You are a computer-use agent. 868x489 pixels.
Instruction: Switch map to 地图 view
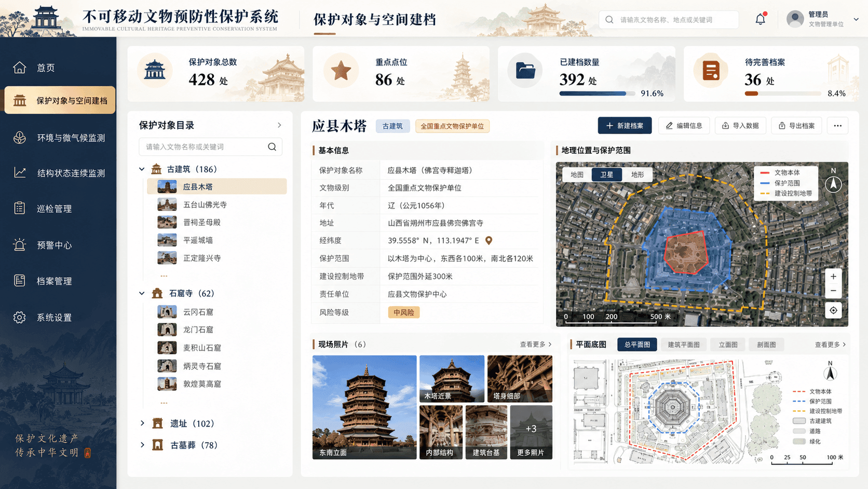[x=577, y=175]
